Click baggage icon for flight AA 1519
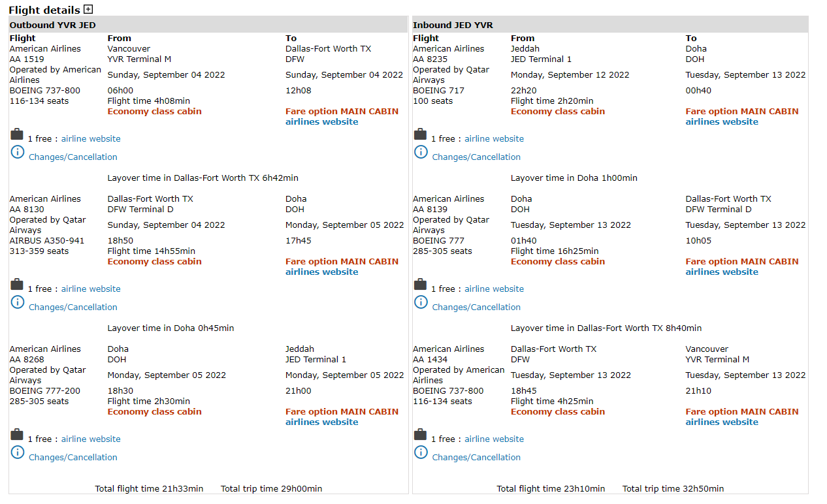The height and width of the screenshot is (504, 827). tap(17, 134)
